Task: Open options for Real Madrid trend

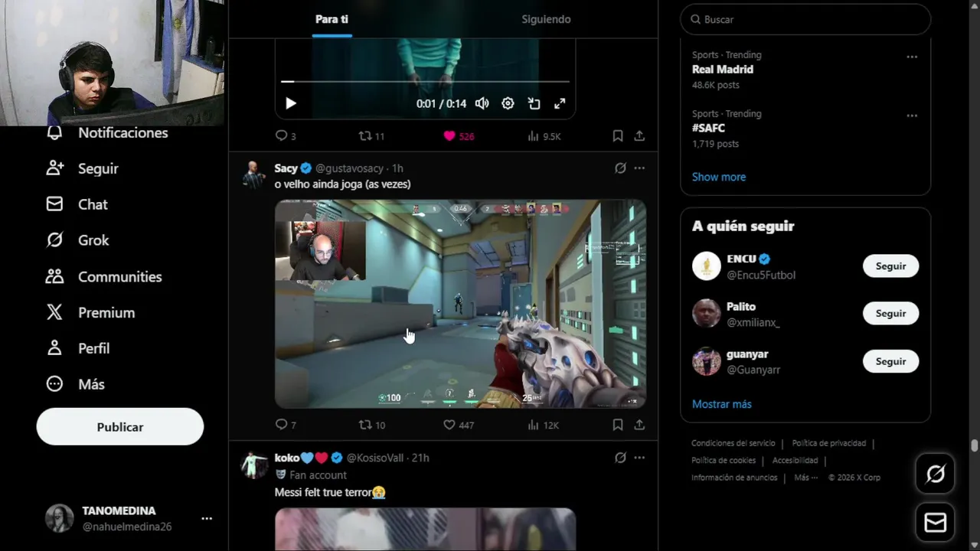Action: 912,57
